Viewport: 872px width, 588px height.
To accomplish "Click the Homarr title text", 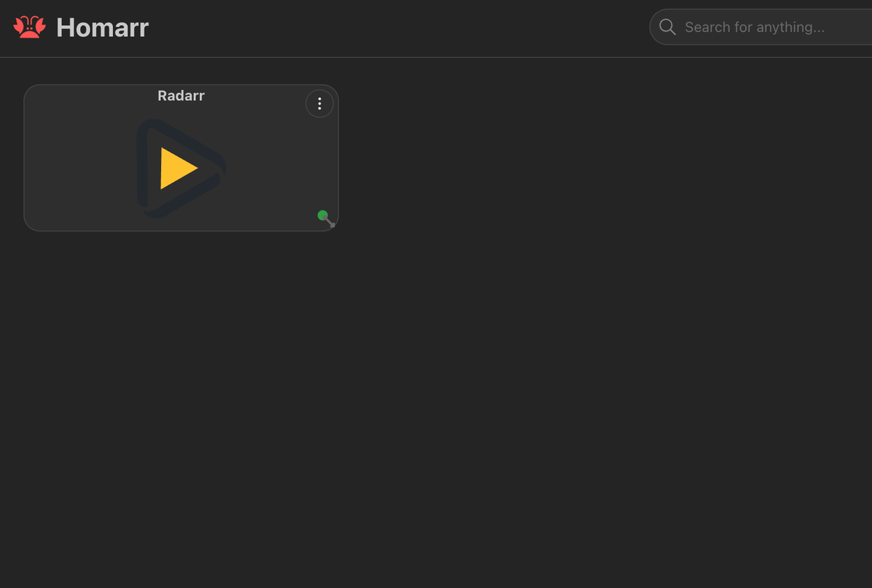I will tap(102, 28).
